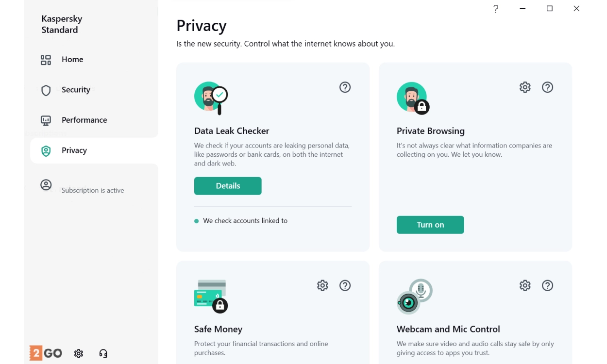The width and height of the screenshot is (607, 364).
Task: Click the Data Leak Checker illustration
Action: tap(211, 98)
